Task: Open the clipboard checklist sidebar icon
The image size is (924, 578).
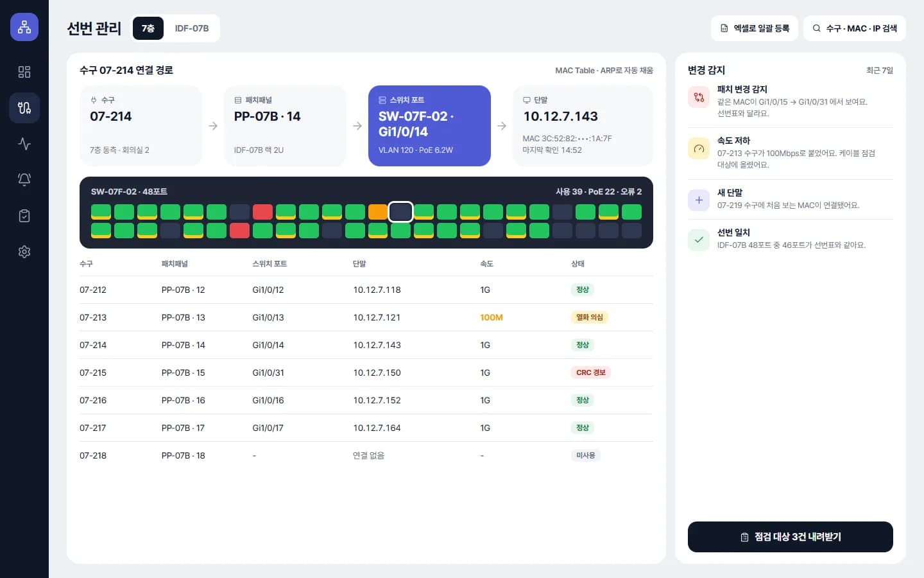Action: click(x=24, y=216)
